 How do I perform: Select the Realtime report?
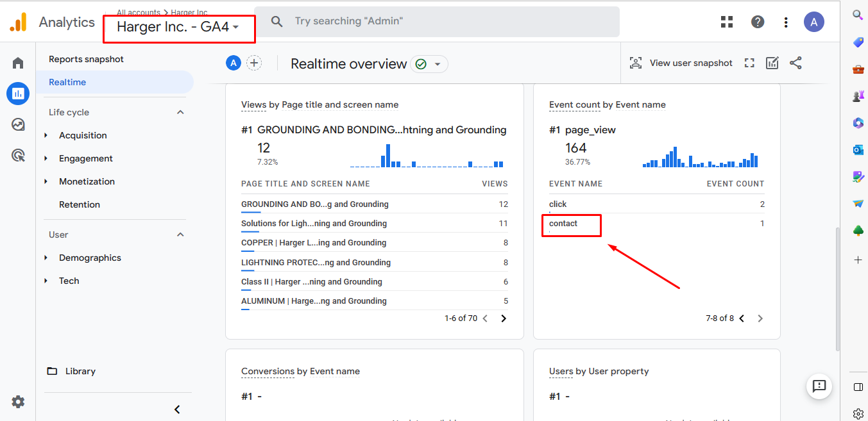(x=115, y=82)
